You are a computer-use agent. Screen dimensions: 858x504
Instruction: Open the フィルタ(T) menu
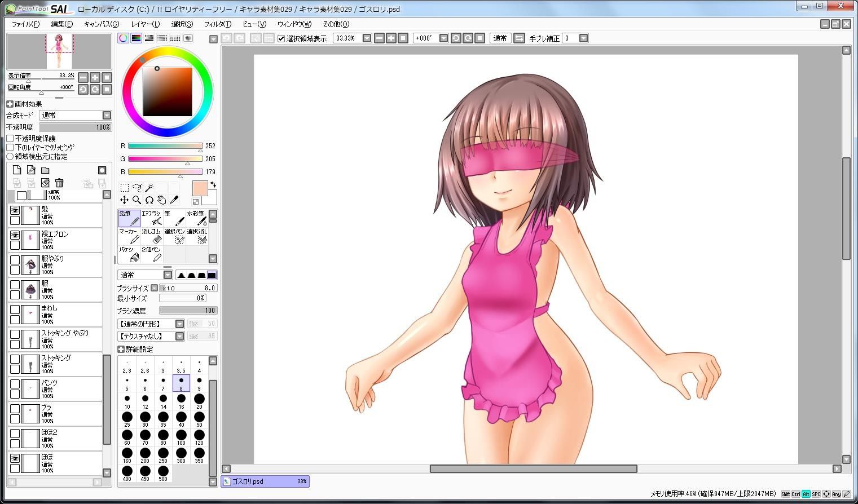(218, 24)
